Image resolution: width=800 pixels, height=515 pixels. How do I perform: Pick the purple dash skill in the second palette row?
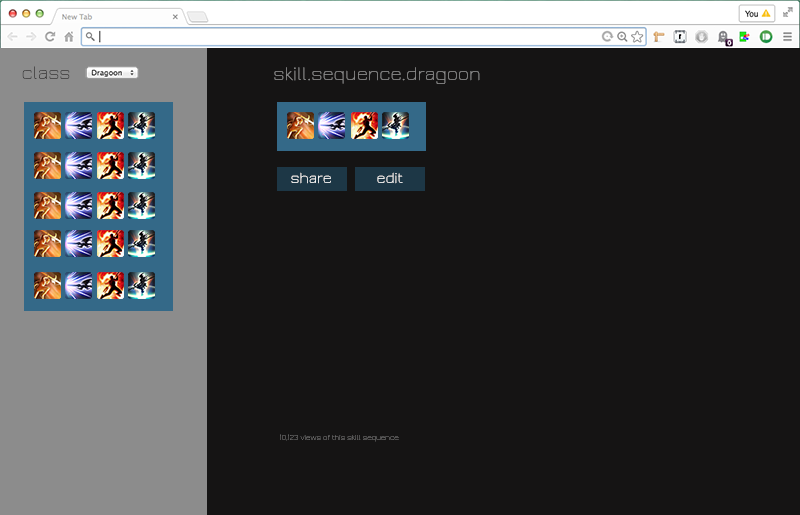tap(79, 165)
